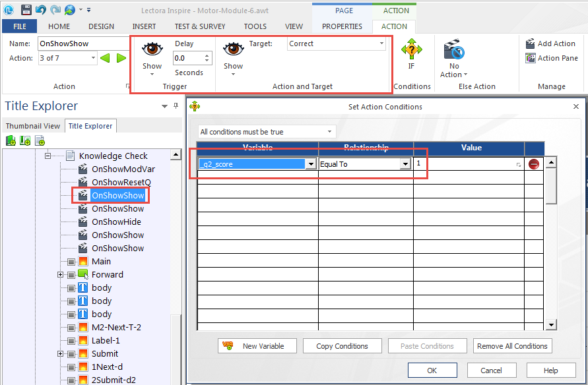
Task: Toggle checkbox beside Forward object
Action: [71, 275]
